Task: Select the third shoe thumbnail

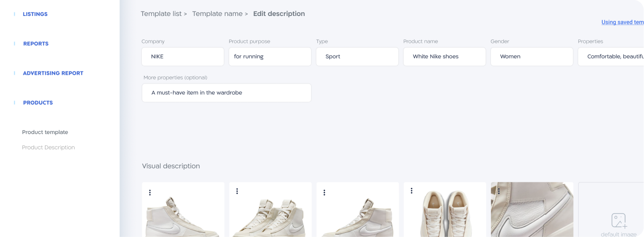Action: [x=357, y=210]
